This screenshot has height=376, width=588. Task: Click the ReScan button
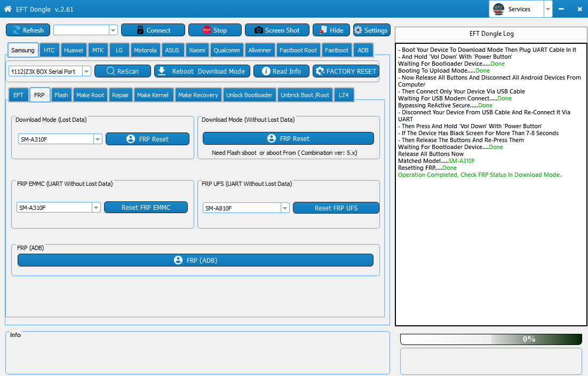[x=123, y=71]
